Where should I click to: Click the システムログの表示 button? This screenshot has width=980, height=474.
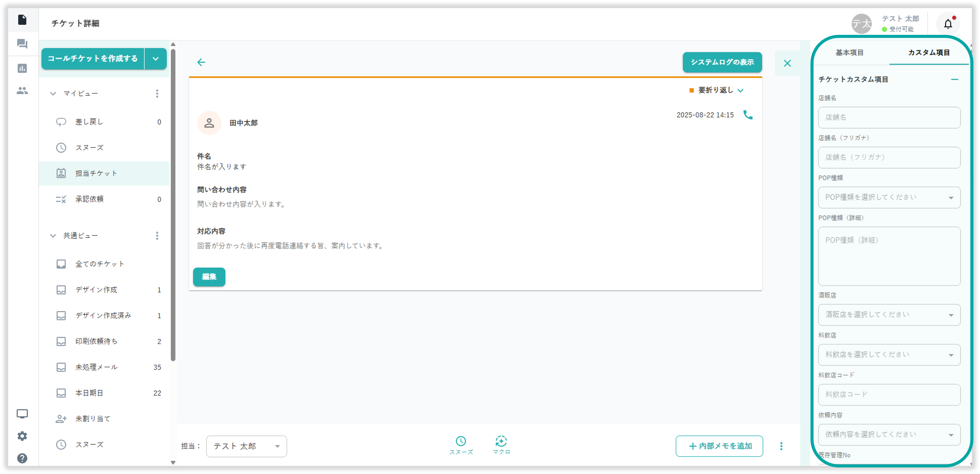(722, 62)
